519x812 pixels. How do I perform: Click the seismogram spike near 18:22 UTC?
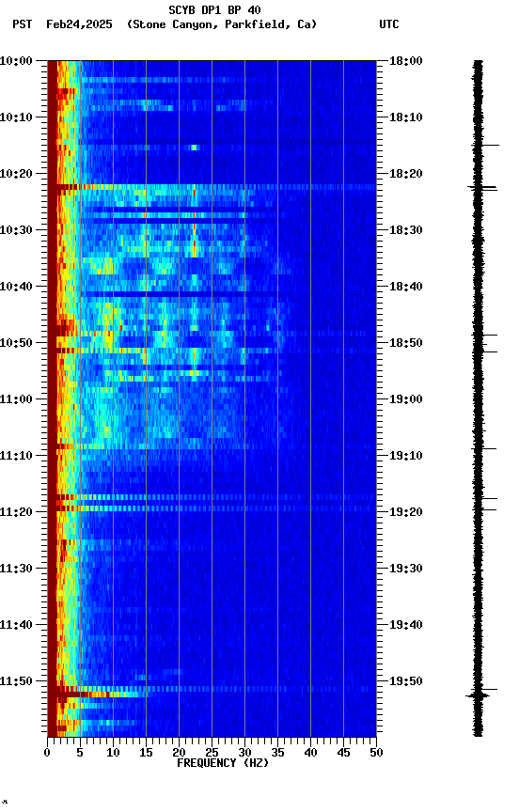pyautogui.click(x=482, y=188)
